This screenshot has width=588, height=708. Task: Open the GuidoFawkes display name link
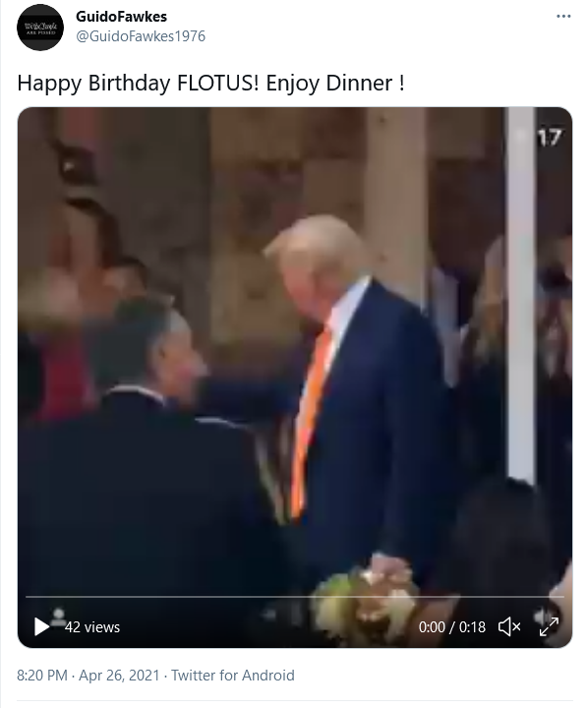122,17
